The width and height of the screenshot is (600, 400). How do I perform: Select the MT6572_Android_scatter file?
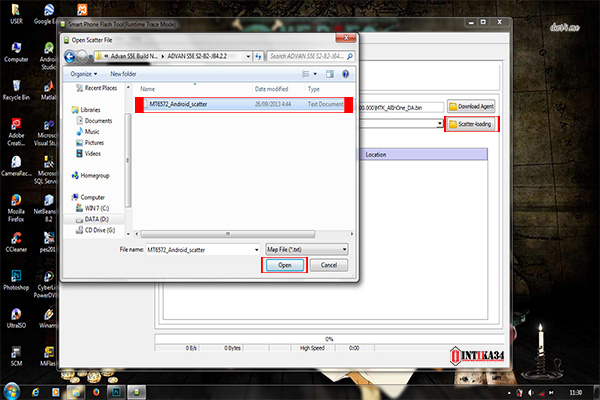(x=244, y=104)
